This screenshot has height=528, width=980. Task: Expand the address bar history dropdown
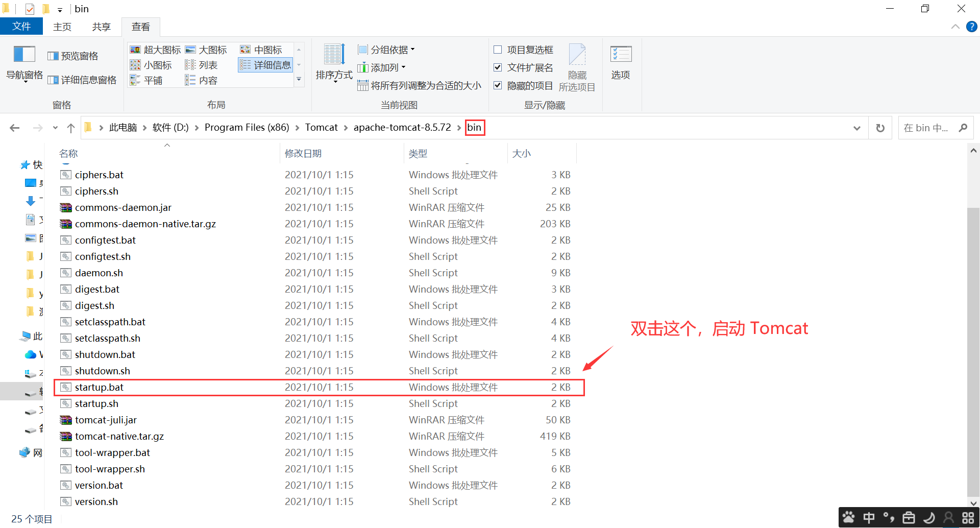(857, 128)
